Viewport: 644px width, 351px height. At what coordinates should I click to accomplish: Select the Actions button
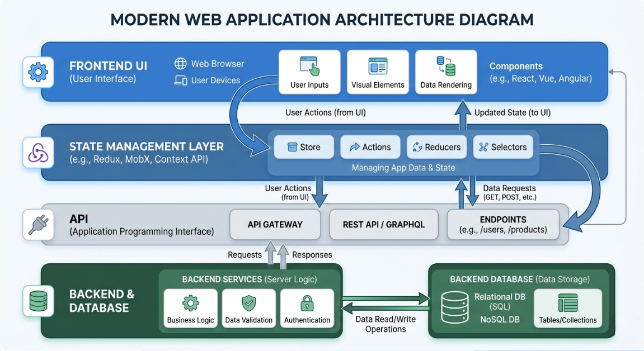(x=370, y=147)
